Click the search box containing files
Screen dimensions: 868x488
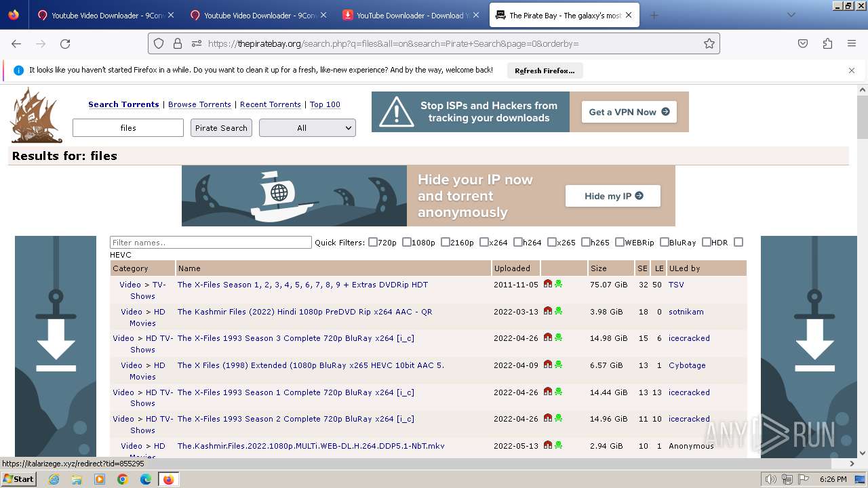pos(128,128)
